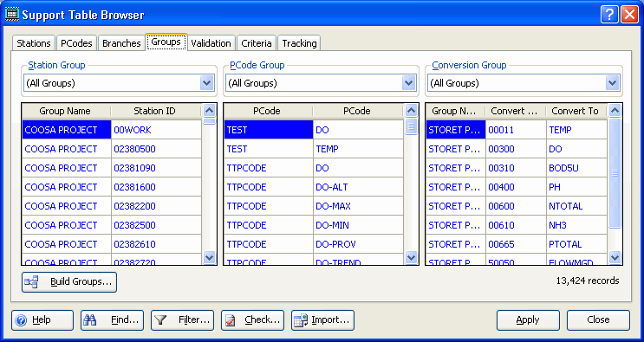The height and width of the screenshot is (342, 644).
Task: Click the Apply button
Action: coord(528,319)
